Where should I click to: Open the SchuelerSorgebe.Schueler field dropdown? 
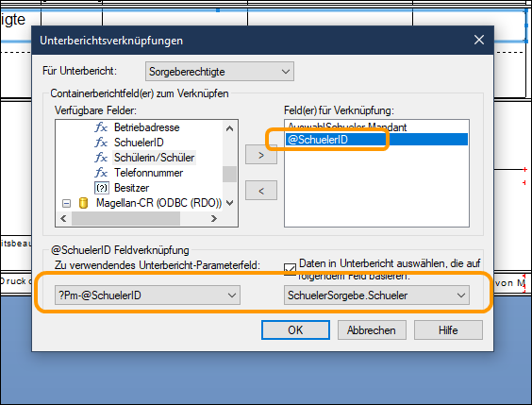pyautogui.click(x=376, y=295)
